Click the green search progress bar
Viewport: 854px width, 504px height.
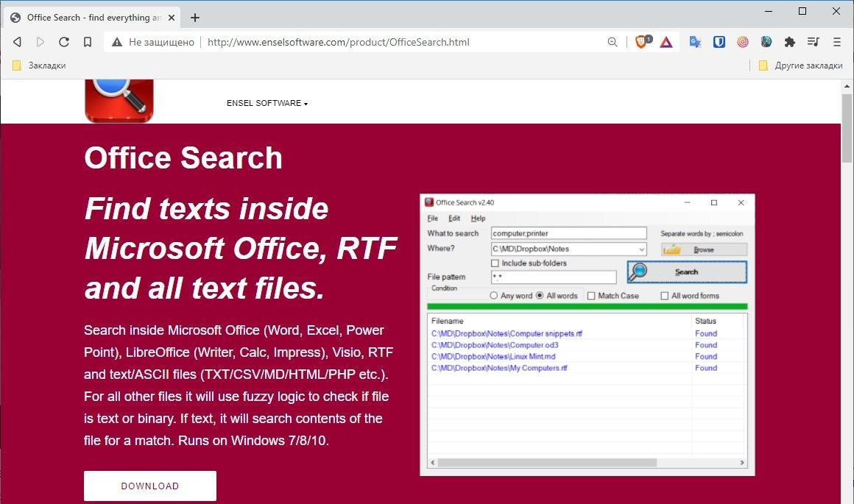pyautogui.click(x=587, y=307)
